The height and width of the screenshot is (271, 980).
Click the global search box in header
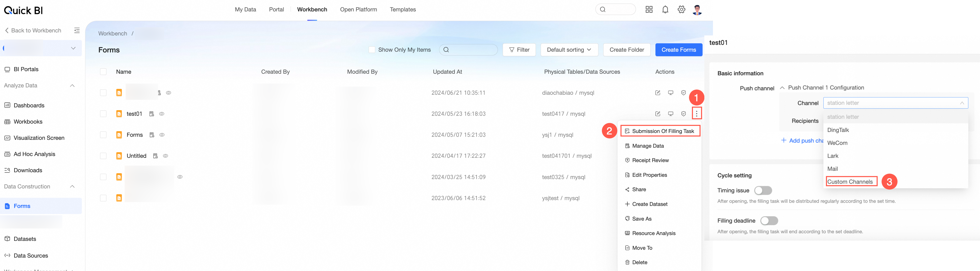615,10
